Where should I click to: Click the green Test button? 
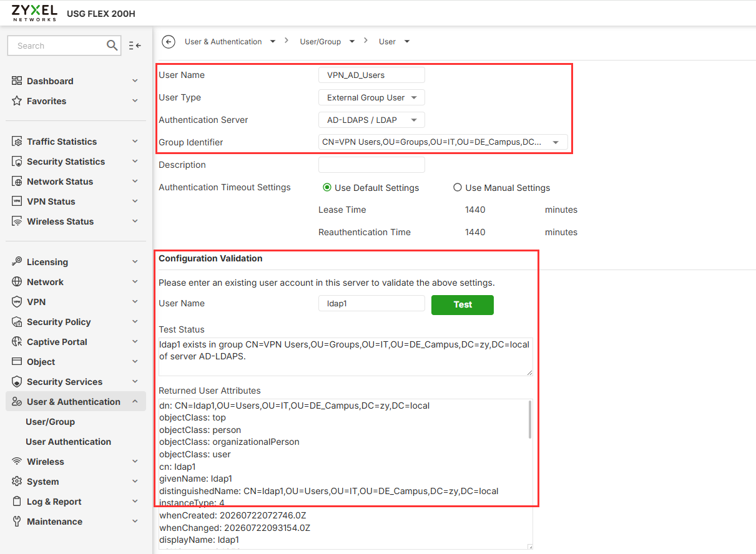pos(463,304)
